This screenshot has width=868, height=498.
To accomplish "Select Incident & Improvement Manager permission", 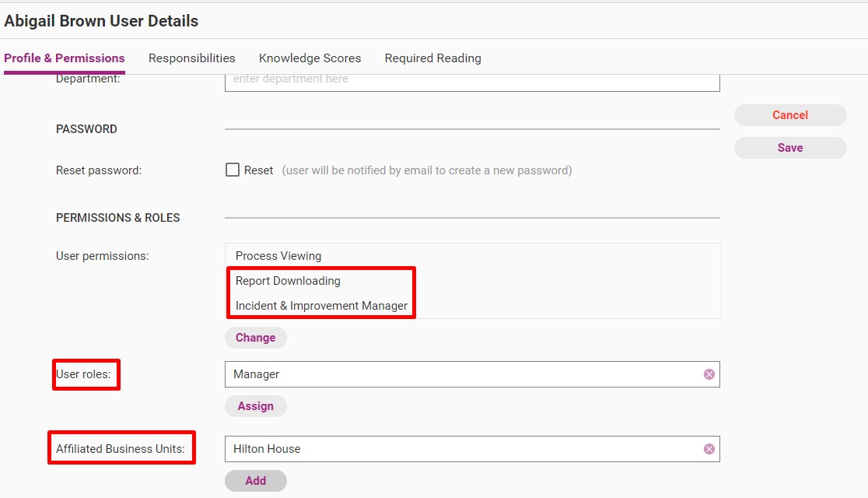I will point(321,306).
